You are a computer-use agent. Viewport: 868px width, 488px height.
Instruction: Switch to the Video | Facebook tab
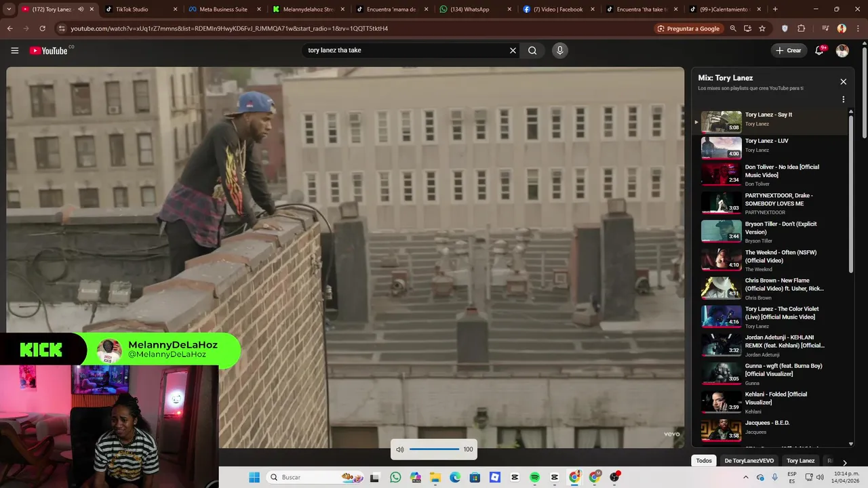(x=558, y=9)
